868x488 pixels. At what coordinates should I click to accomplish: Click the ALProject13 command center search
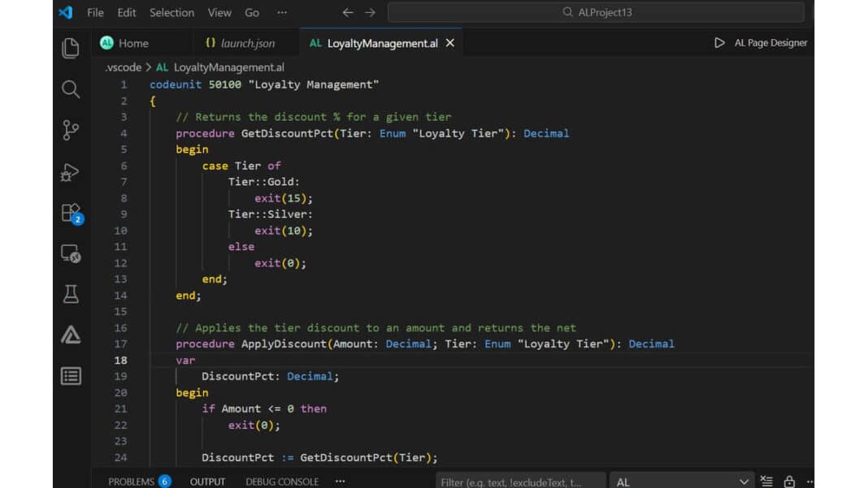(597, 12)
